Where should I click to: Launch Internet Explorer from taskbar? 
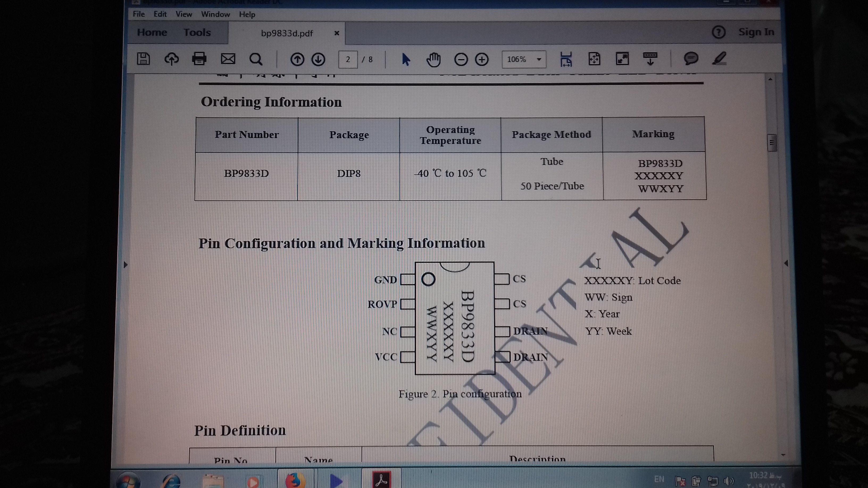(172, 481)
